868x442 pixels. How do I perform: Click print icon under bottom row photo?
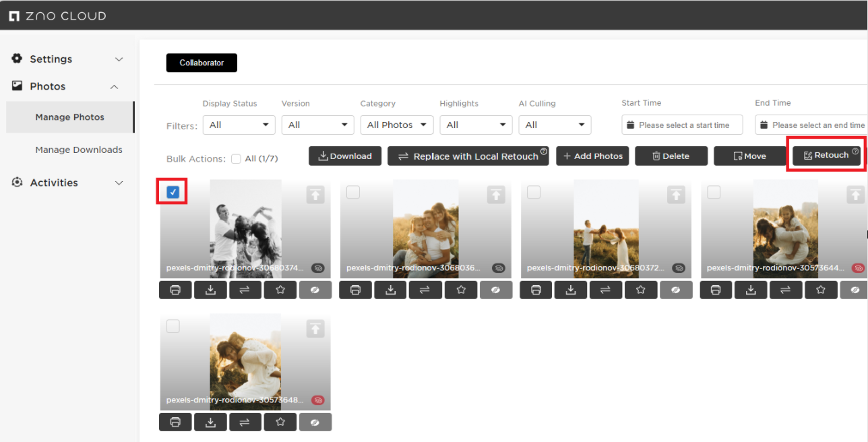[176, 422]
